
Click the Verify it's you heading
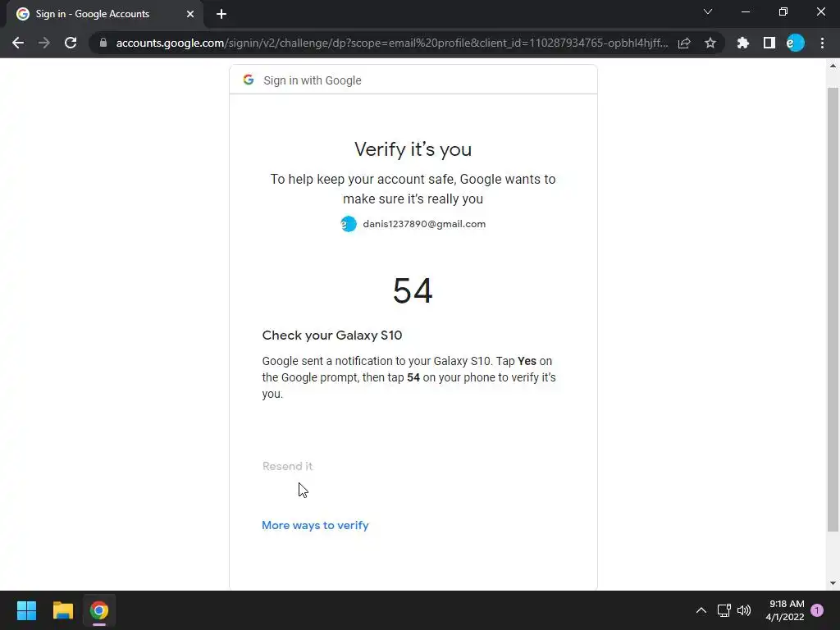413,149
